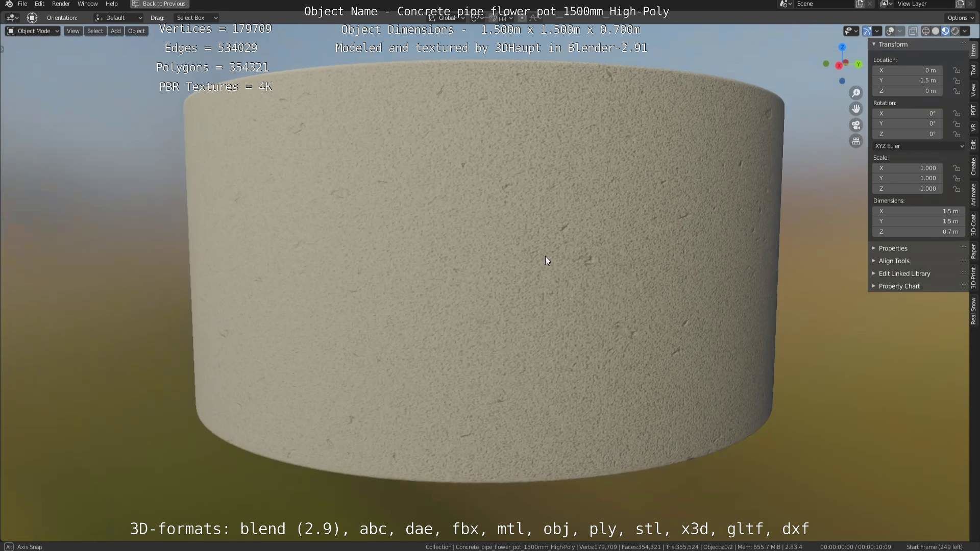
Task: Click Back to Previous button
Action: (160, 4)
